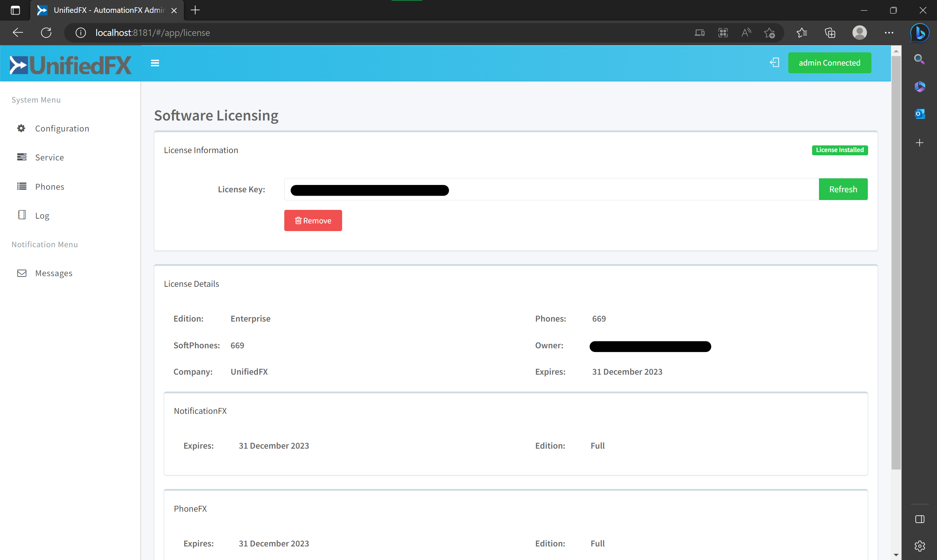The width and height of the screenshot is (937, 560).
Task: Close the UnifiedFX browser tab
Action: tap(174, 11)
